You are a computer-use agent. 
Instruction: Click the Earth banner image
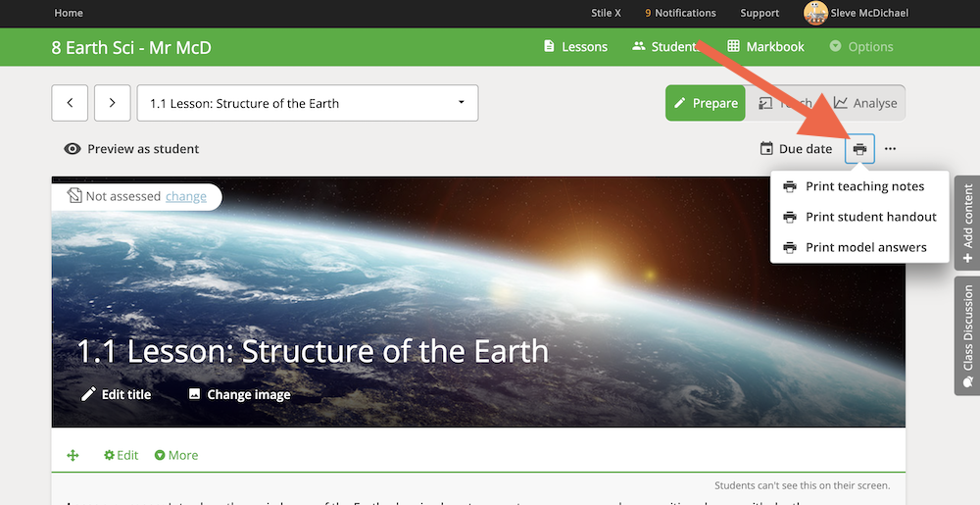(478, 302)
